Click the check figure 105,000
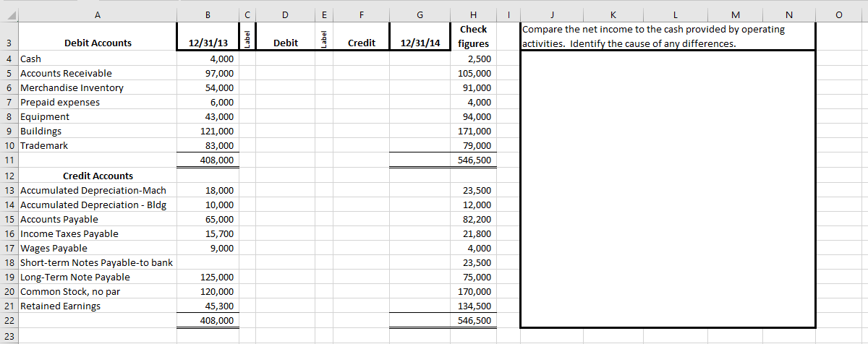The height and width of the screenshot is (344, 868). (473, 73)
